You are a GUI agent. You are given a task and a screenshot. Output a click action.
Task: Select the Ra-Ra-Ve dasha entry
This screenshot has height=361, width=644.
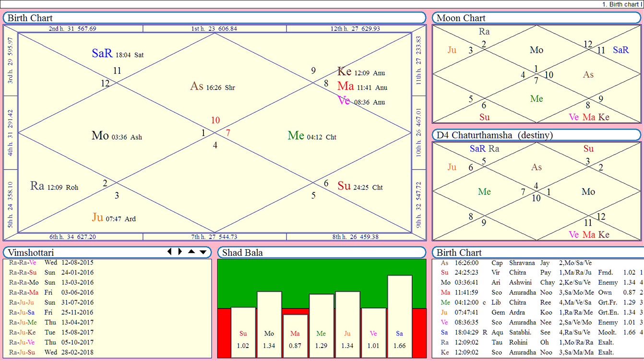[51, 263]
